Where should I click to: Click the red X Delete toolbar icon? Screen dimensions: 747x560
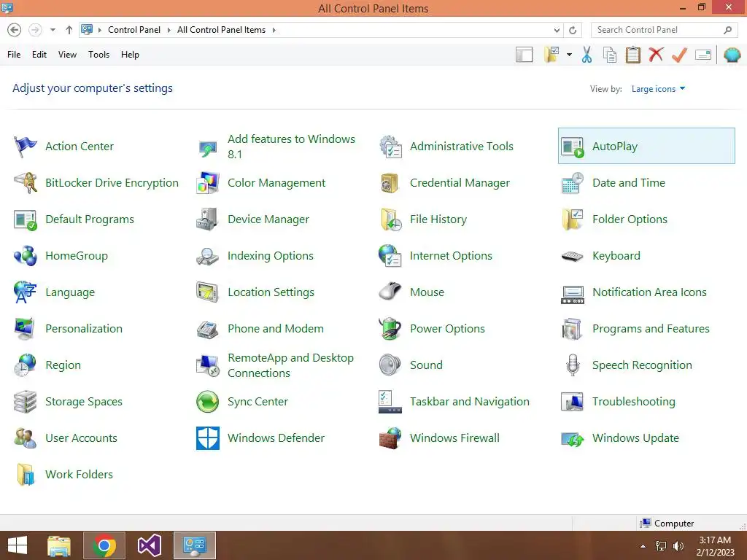coord(656,55)
